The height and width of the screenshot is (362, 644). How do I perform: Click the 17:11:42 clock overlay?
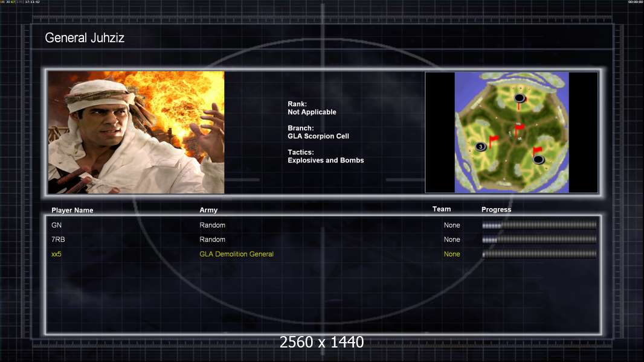[x=32, y=2]
